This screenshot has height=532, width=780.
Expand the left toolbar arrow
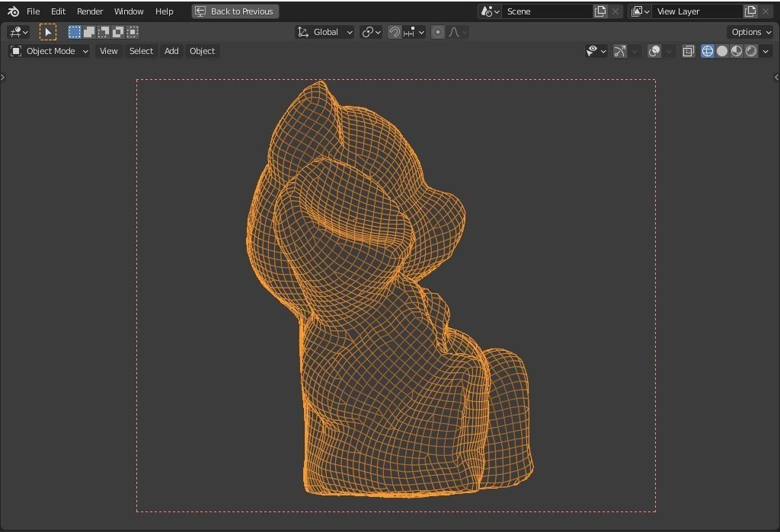point(2,77)
